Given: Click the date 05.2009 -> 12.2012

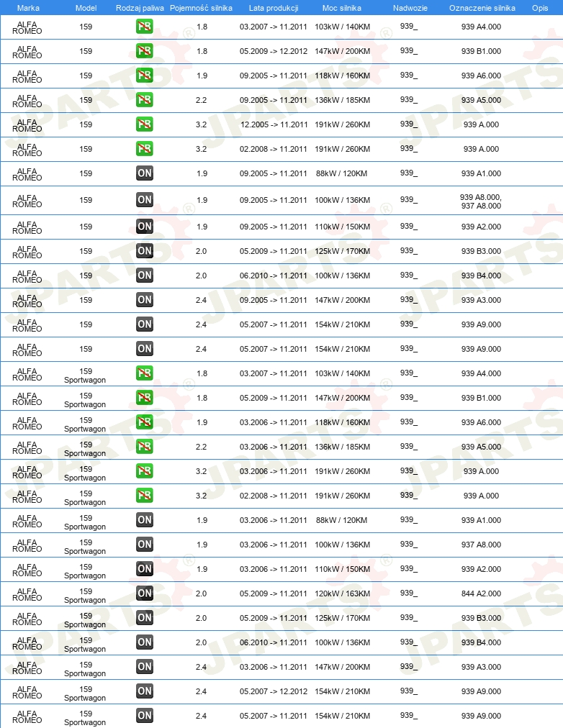Looking at the screenshot, I should point(274,51).
